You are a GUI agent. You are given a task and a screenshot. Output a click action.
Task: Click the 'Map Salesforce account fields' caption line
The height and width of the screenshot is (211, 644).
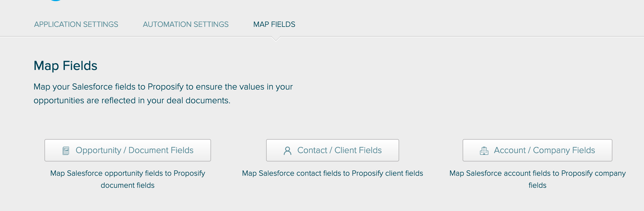(538, 173)
